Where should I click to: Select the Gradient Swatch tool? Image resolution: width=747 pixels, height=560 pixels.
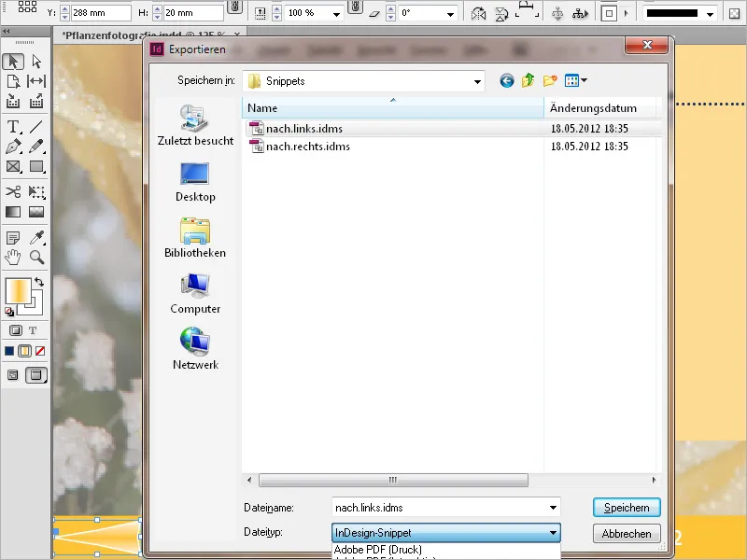point(13,212)
